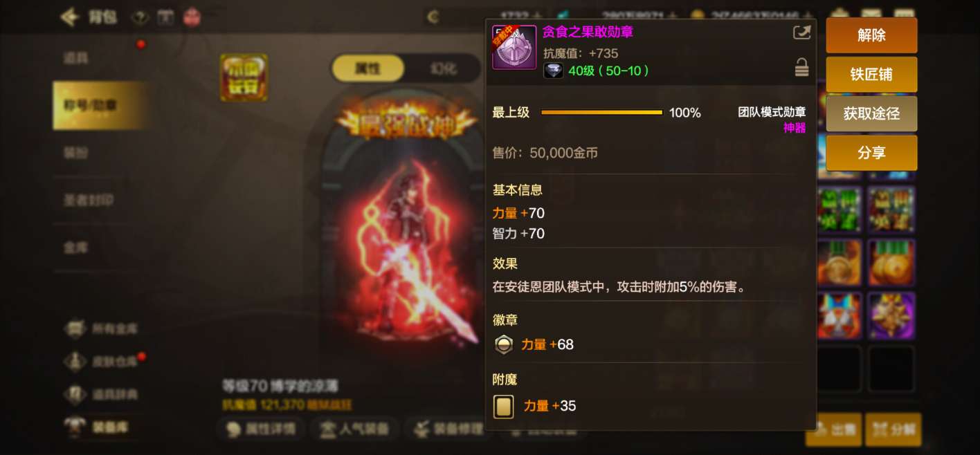Screen dimensions: 980x455
Task: Click the 分享 button
Action: tap(871, 153)
